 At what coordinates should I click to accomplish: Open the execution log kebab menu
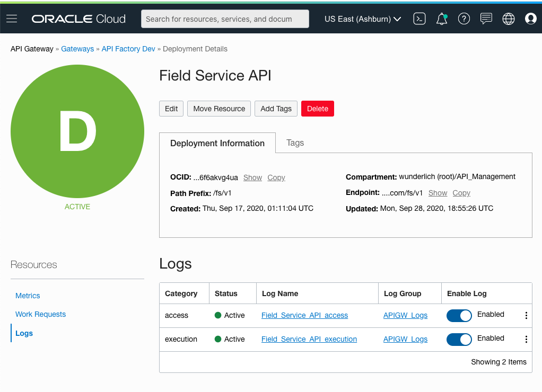pos(526,340)
